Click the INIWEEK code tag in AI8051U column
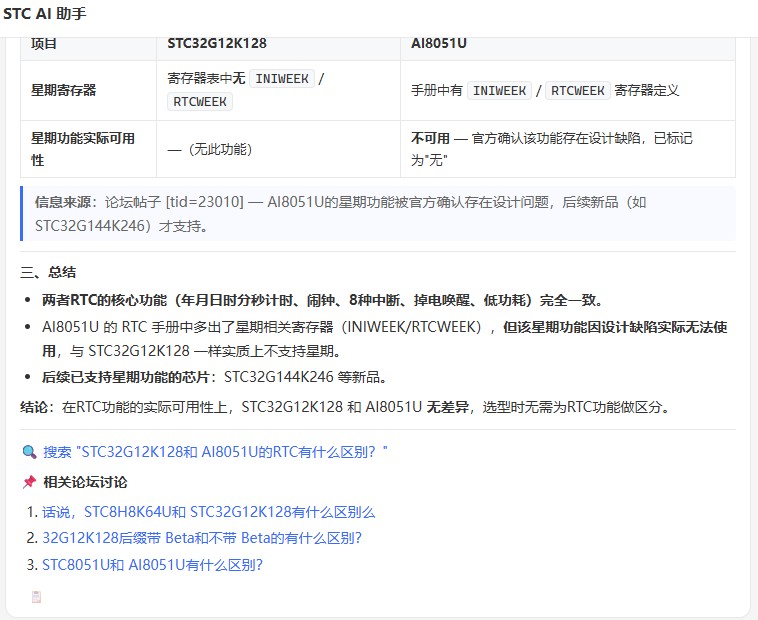 (x=499, y=91)
